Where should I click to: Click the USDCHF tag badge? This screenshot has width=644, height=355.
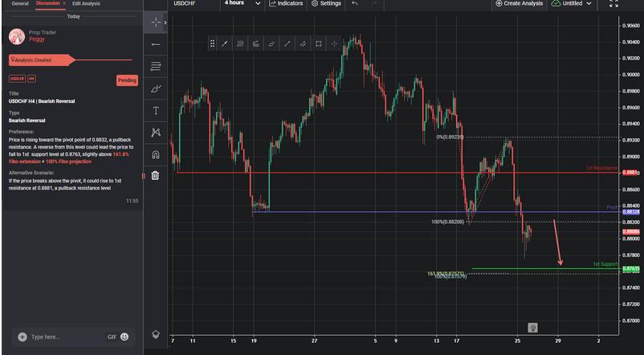click(x=17, y=79)
